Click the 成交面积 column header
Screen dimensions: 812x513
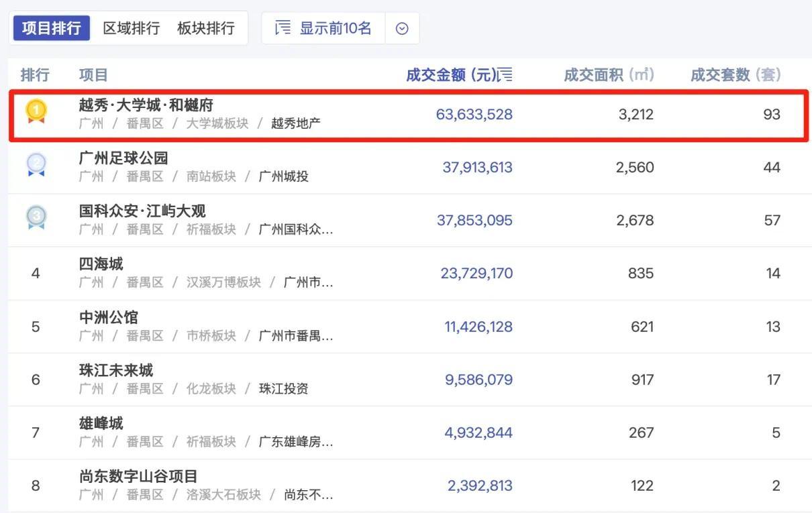pos(609,74)
